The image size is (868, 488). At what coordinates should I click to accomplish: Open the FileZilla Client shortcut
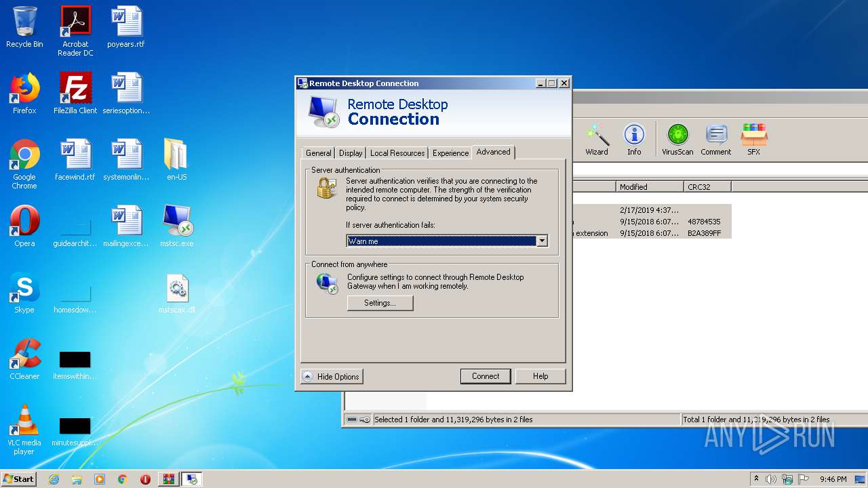pos(75,94)
